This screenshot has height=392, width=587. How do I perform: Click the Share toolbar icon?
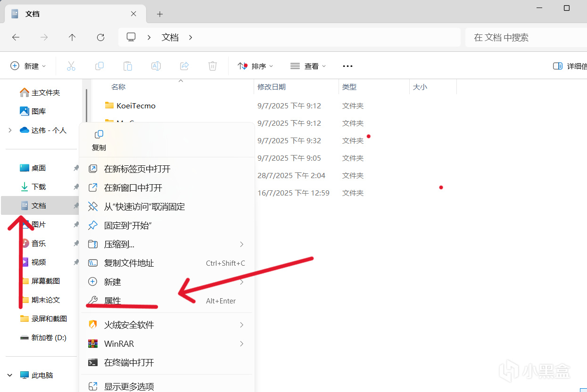(x=184, y=66)
